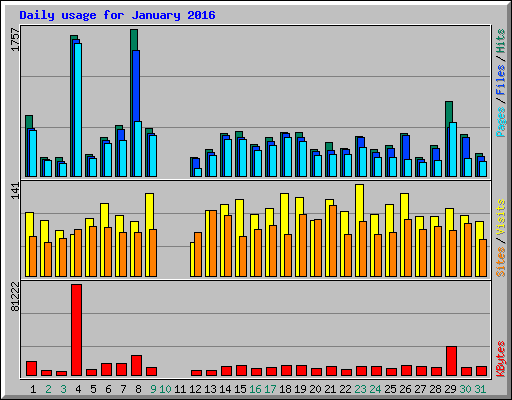Image resolution: width=512 pixels, height=400 pixels.
Task: Click the 141 axis value label
Action: tap(15, 191)
